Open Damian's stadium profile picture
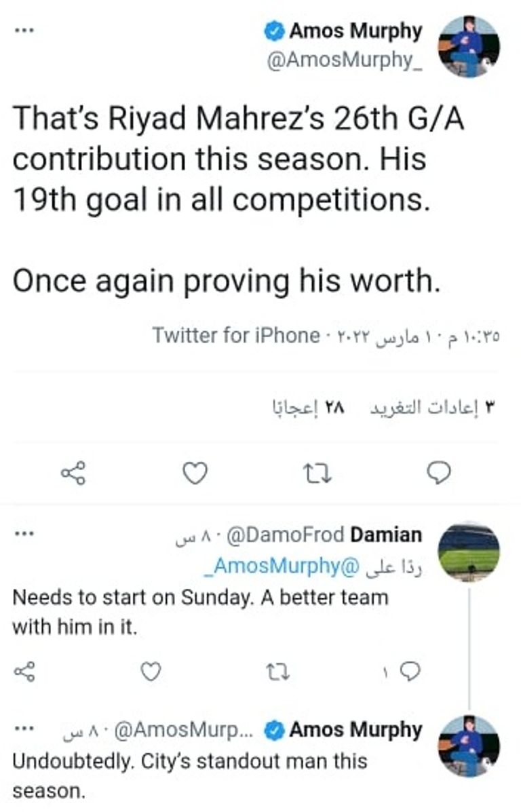The height and width of the screenshot is (812, 521). tap(469, 552)
